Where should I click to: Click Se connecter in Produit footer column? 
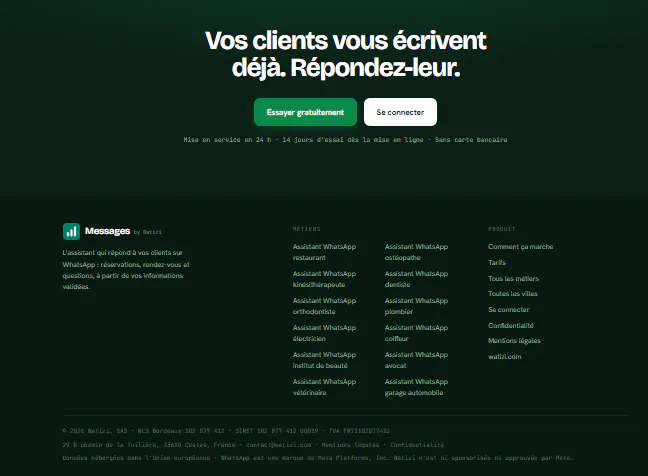coord(509,309)
